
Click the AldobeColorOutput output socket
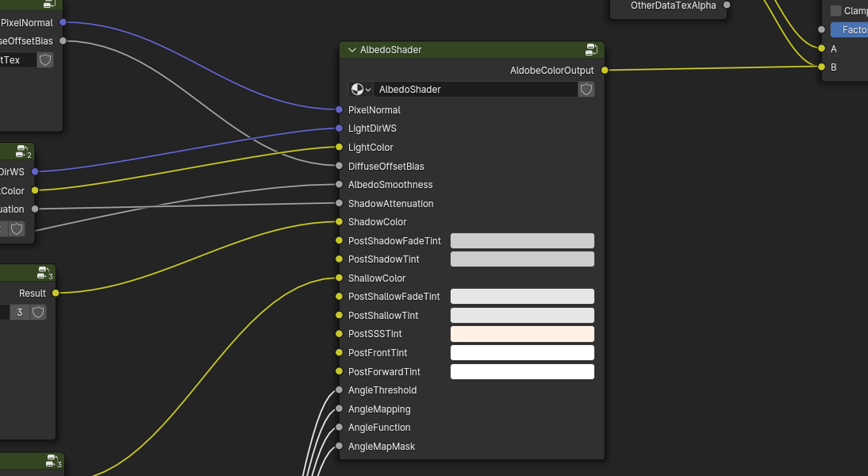pyautogui.click(x=605, y=71)
